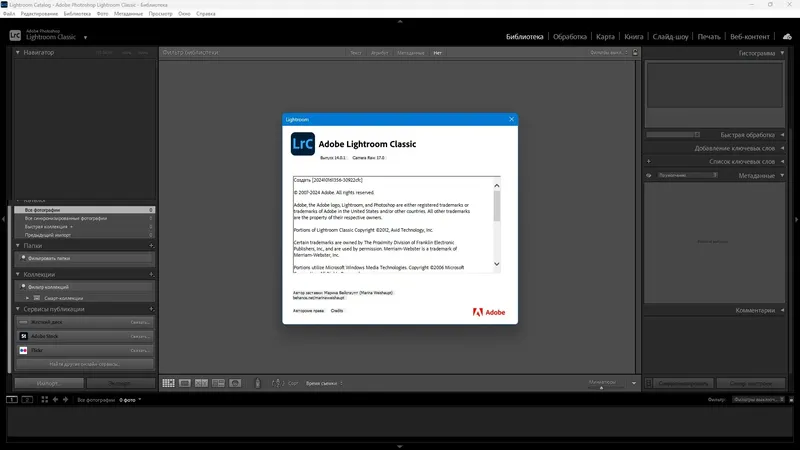Expand the Смарт-коллекции tree item

point(28,298)
